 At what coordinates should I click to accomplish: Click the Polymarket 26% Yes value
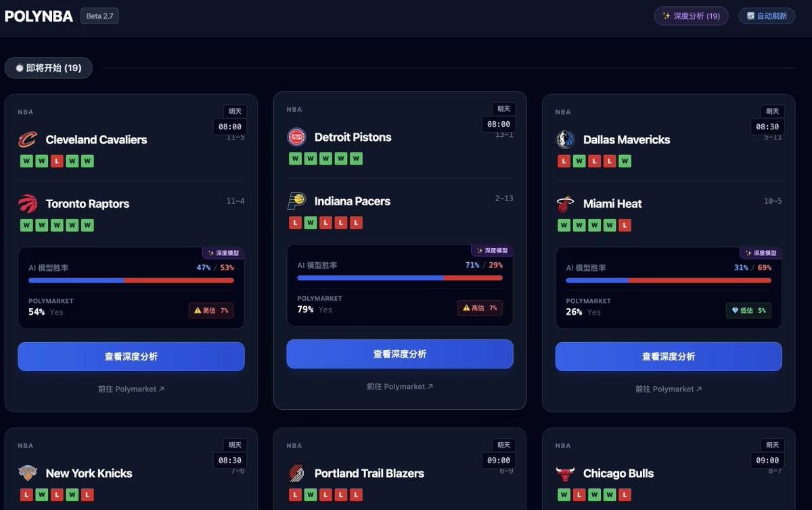[x=583, y=312]
